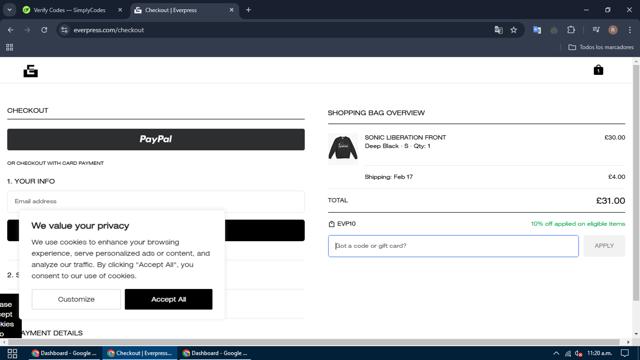The width and height of the screenshot is (640, 360).
Task: Switch to Verify Codes SimplyCodes tab
Action: (x=69, y=10)
